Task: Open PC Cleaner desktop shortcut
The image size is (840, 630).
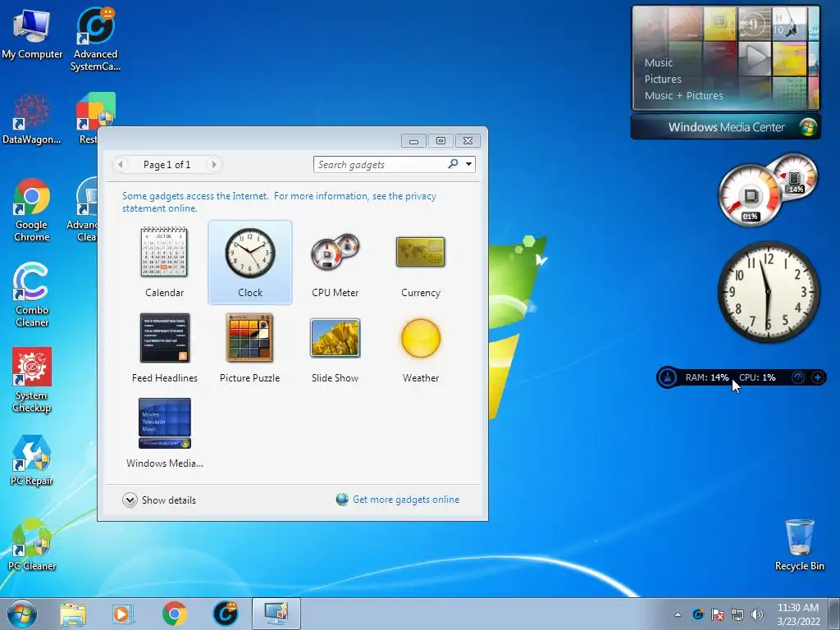Action: (32, 545)
